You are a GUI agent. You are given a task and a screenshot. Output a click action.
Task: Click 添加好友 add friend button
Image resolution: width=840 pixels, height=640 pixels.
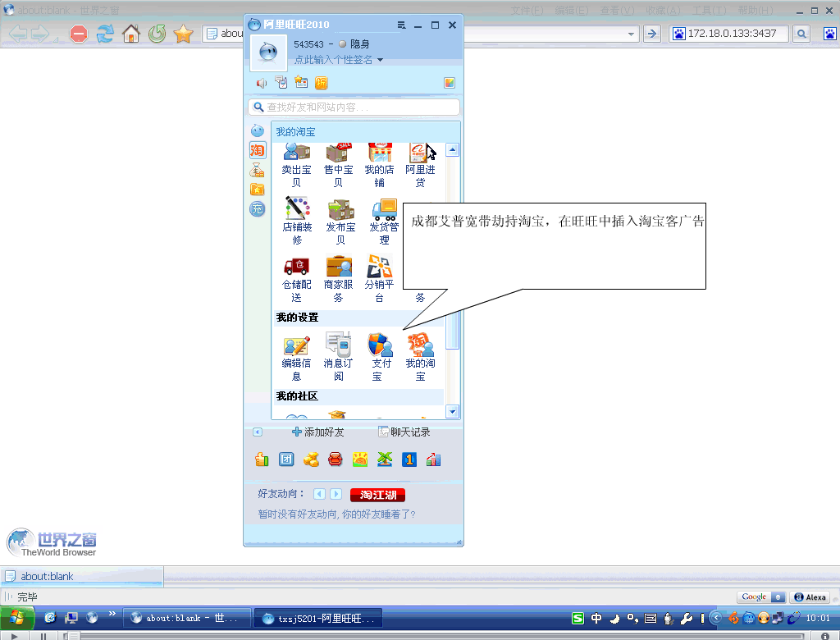point(318,432)
